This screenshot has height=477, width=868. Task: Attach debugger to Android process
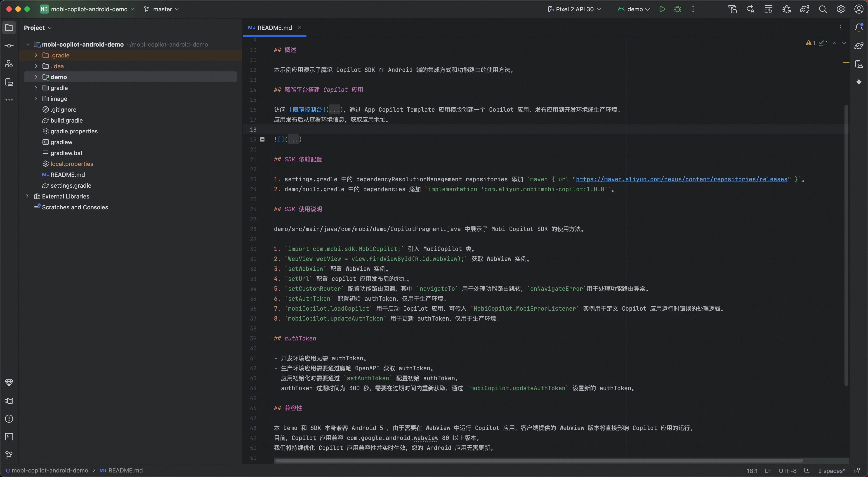click(x=787, y=9)
